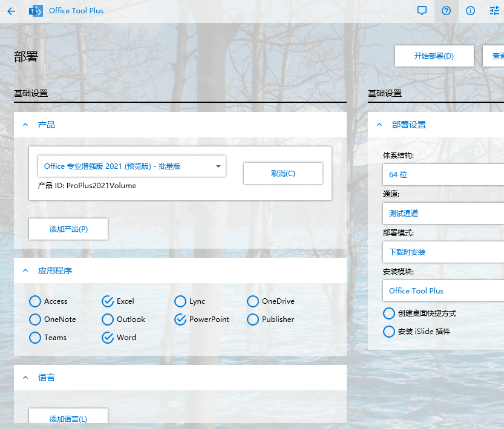This screenshot has width=504, height=429.
Task: Click the left 基础设置 heading
Action: click(31, 93)
